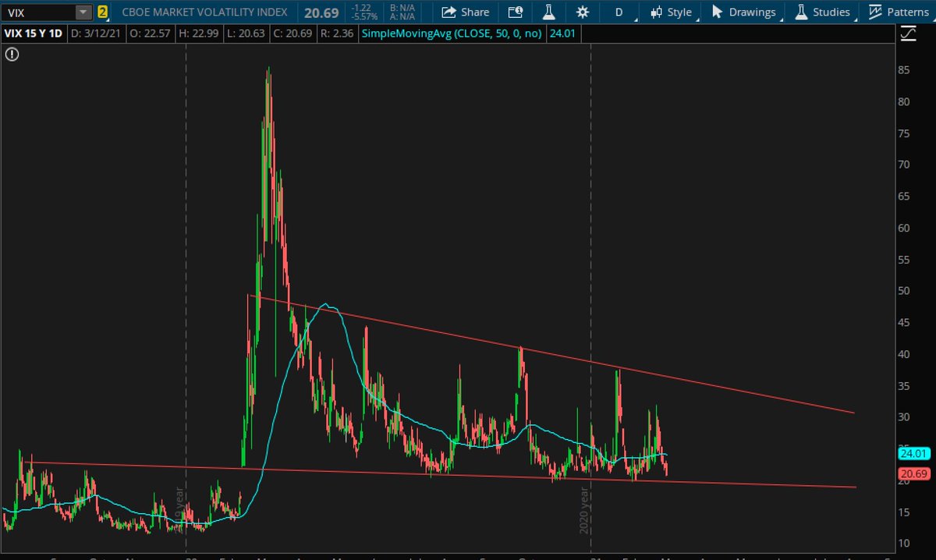
Task: Click the B: N/A bid value
Action: 402,9
